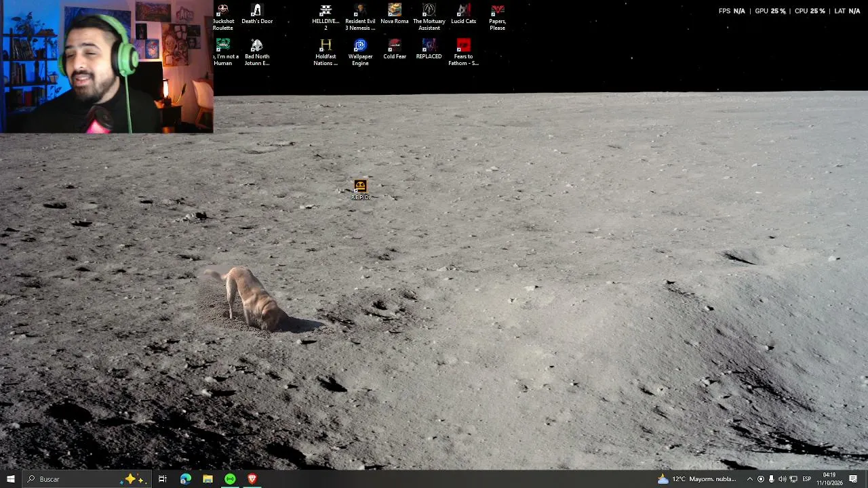
Task: Open the clock and calendar flyout
Action: tap(829, 479)
